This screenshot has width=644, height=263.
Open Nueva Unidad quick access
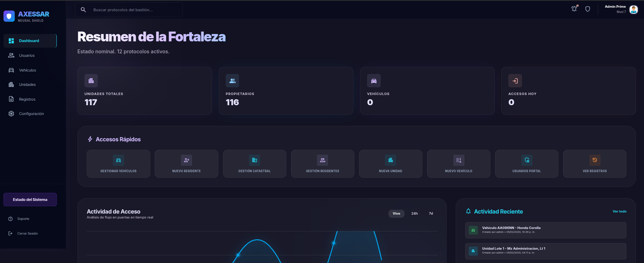(x=391, y=164)
